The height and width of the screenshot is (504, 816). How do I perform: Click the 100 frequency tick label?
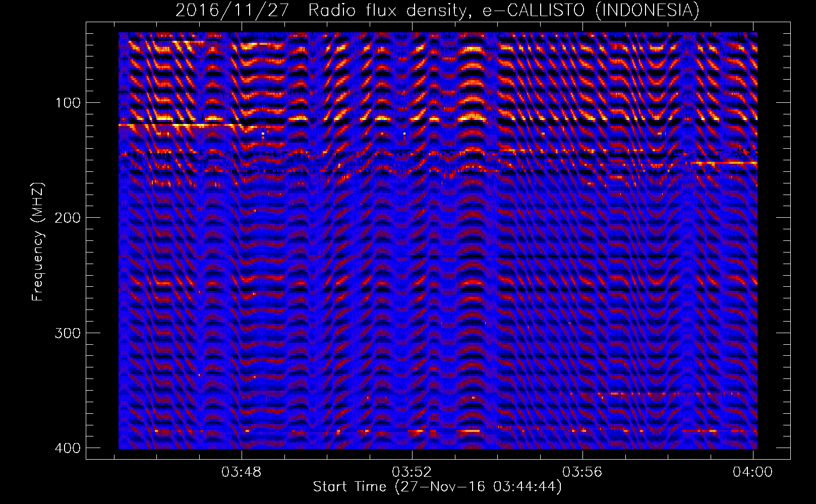click(68, 103)
